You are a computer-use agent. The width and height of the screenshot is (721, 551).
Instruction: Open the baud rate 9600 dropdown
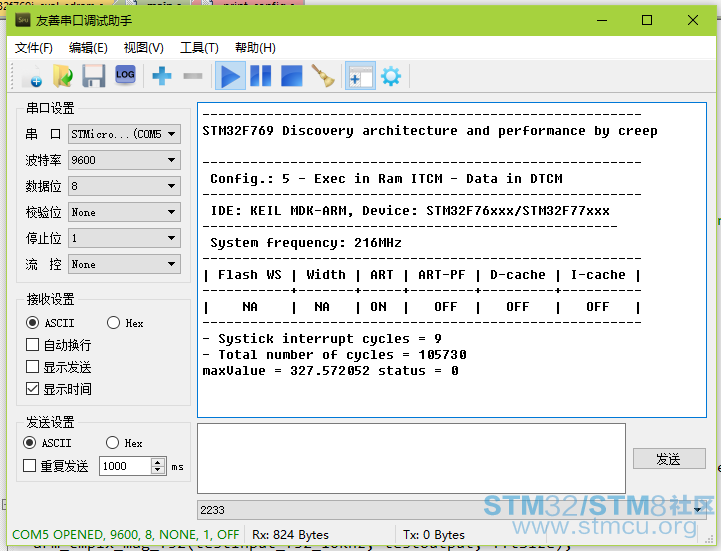tap(124, 160)
